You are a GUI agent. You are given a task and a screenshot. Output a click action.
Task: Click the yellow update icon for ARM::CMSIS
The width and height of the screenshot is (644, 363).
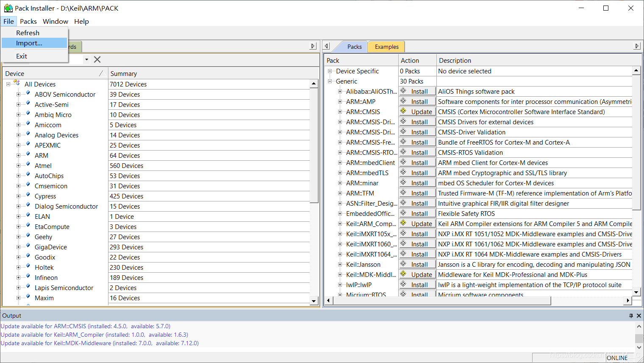tap(403, 112)
